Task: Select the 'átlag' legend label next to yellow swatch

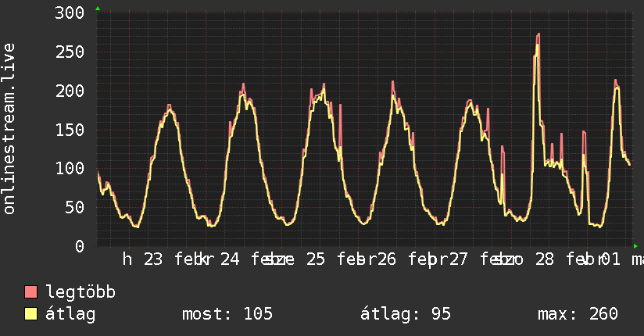Action: (70, 314)
